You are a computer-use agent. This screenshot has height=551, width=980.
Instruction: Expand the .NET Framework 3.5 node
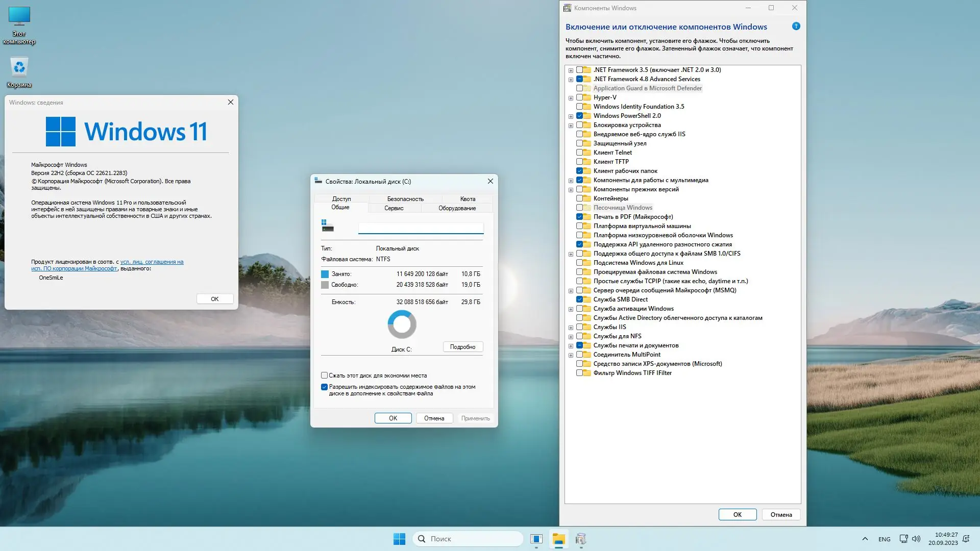coord(571,70)
